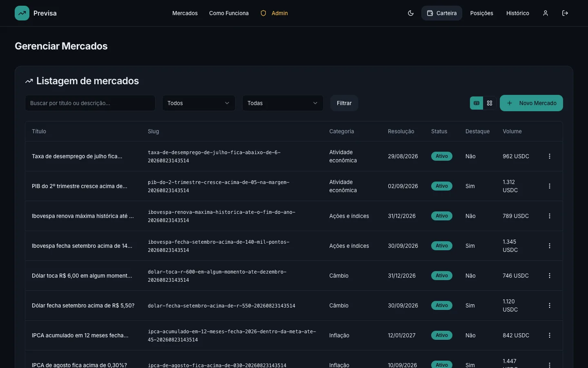Viewport: 588px width, 368px height.
Task: Open actions menu for Ibovespa renova máxima row
Action: 550,216
